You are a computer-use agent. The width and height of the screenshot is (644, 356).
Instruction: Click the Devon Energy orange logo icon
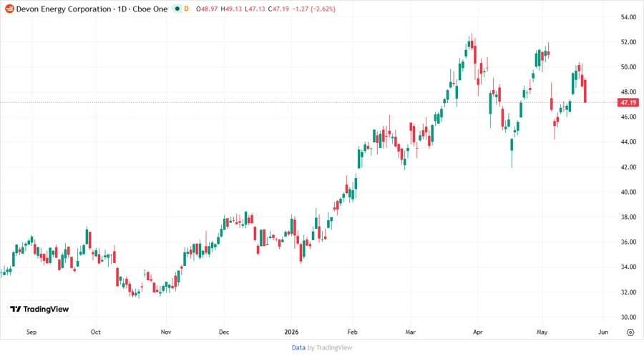tap(9, 9)
